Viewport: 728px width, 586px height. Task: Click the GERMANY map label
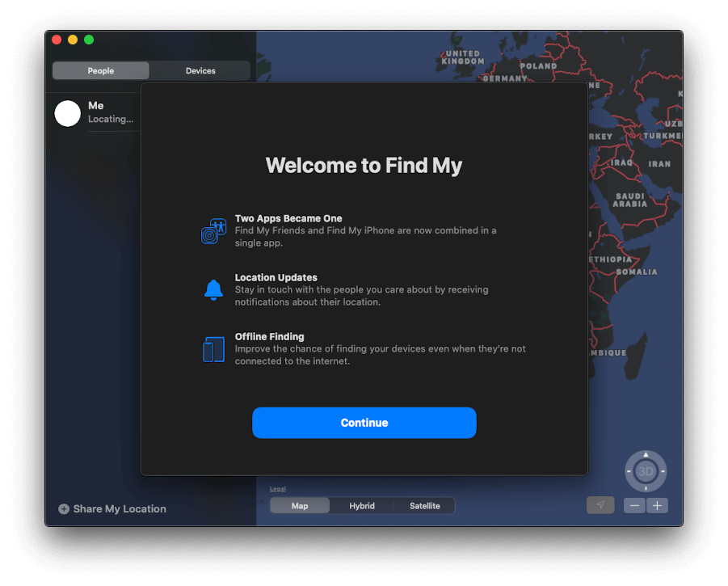click(x=505, y=78)
